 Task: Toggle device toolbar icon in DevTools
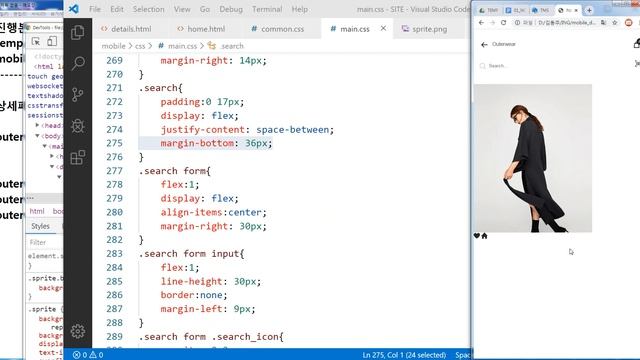[52, 41]
